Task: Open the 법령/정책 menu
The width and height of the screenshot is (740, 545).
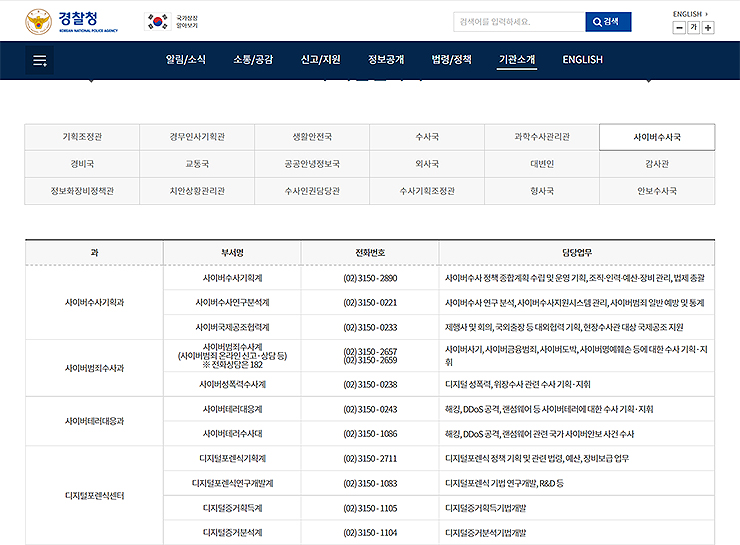Action: coord(451,59)
